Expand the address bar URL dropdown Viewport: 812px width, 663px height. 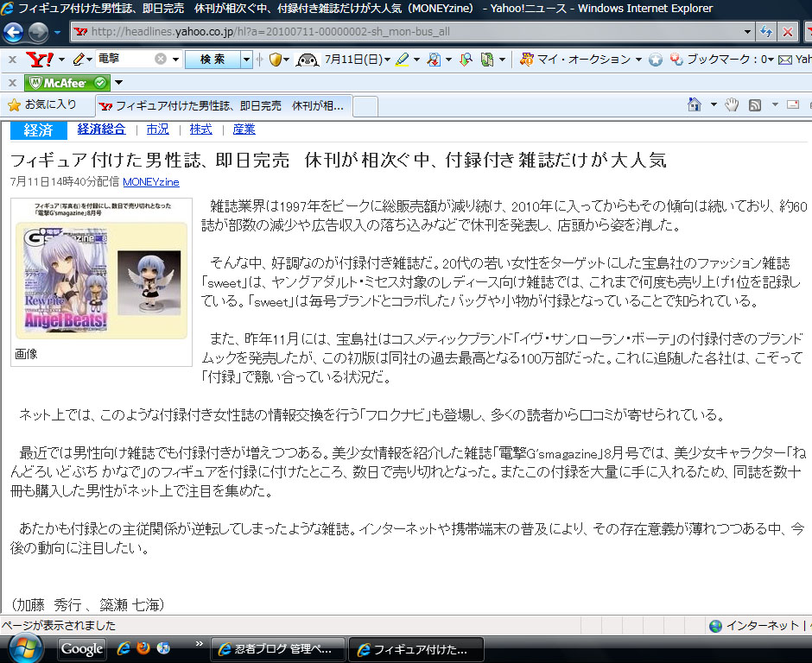(x=747, y=32)
